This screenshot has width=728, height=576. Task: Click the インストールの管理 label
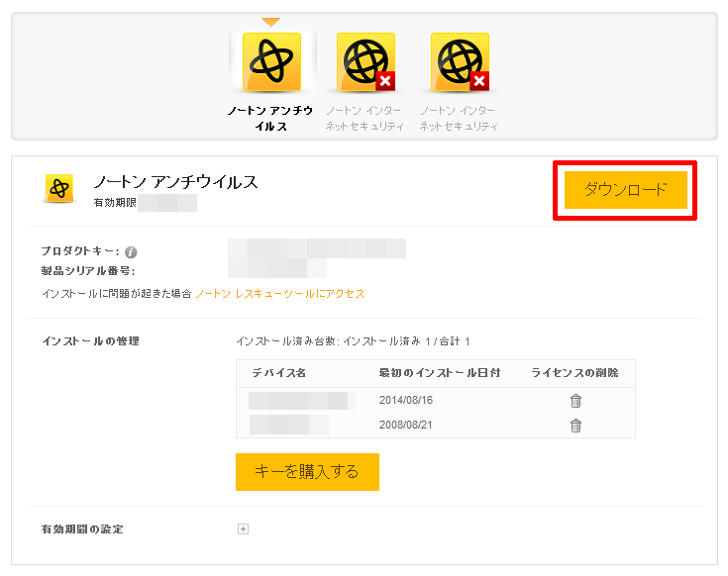coord(90,341)
